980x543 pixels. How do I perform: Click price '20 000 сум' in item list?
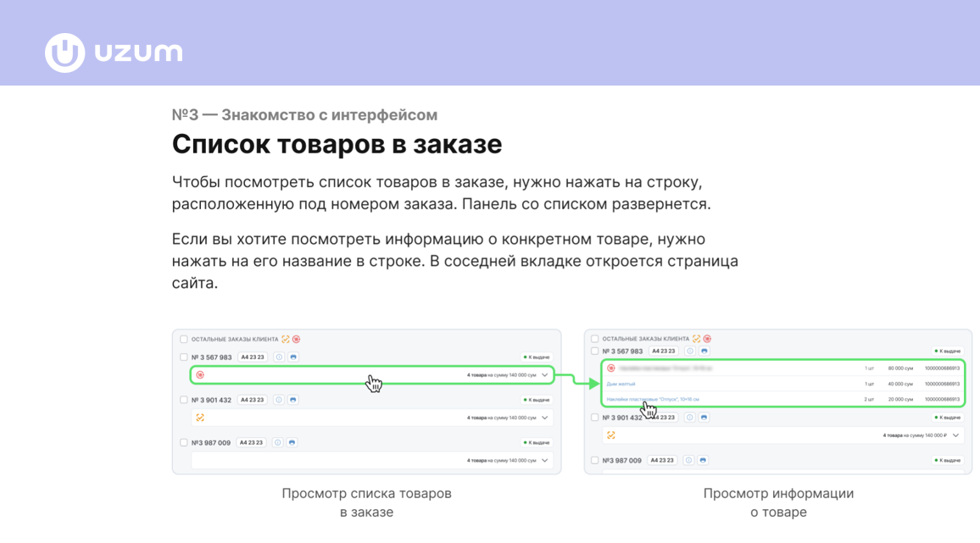[x=900, y=399]
